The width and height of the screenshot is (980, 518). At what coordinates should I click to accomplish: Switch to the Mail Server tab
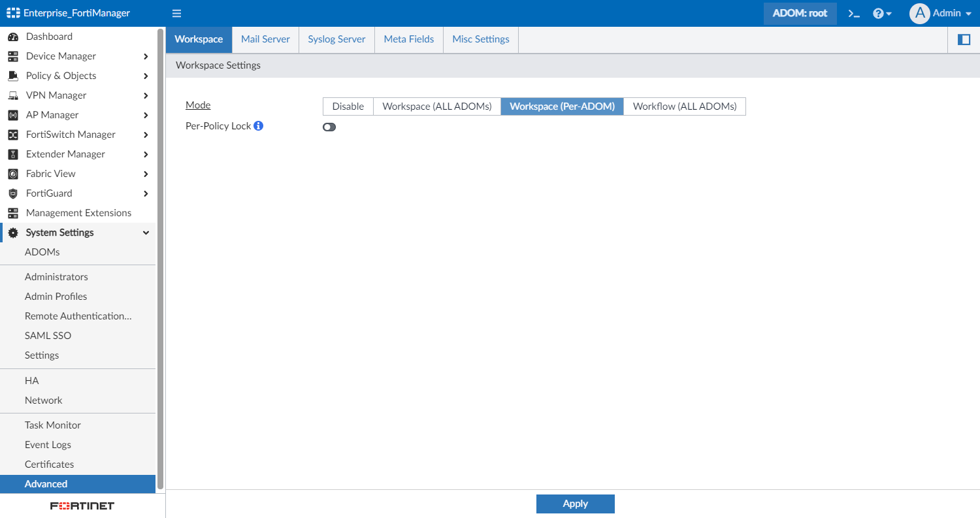coord(265,39)
